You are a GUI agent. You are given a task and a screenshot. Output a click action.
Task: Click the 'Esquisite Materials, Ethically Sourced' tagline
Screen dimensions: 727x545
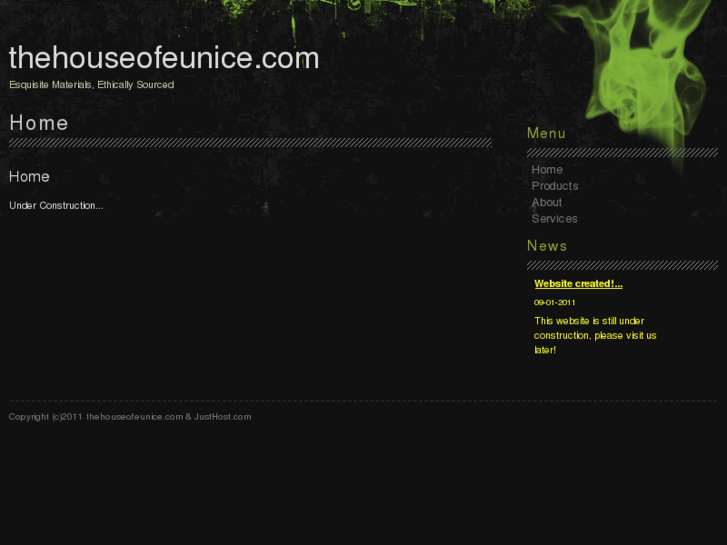[92, 85]
